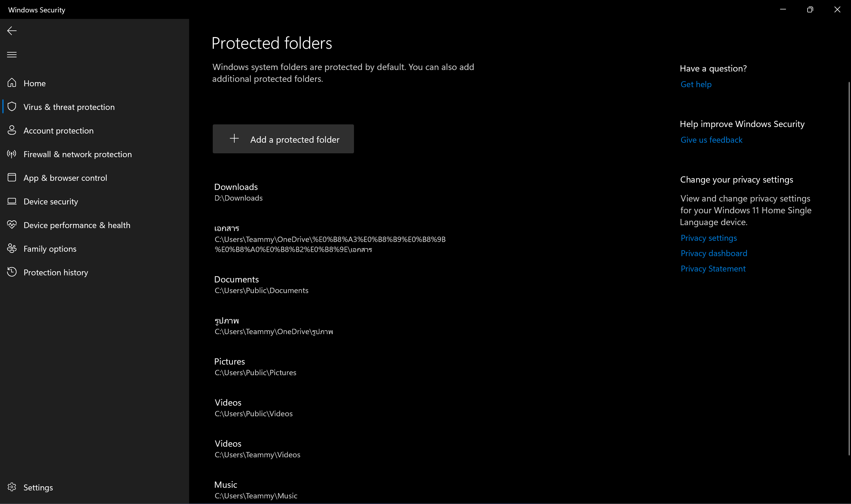Select C:\Users\Teammy\Music path
Image resolution: width=851 pixels, height=504 pixels.
click(x=256, y=496)
